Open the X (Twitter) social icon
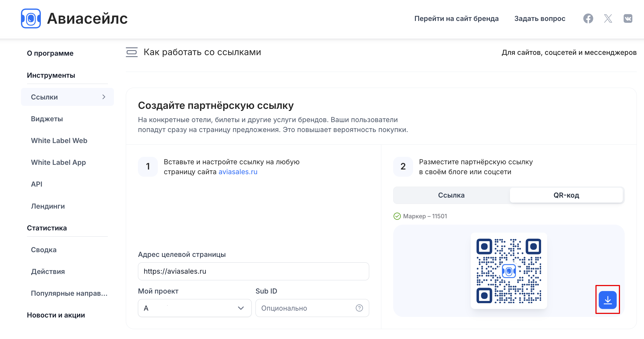 (608, 18)
